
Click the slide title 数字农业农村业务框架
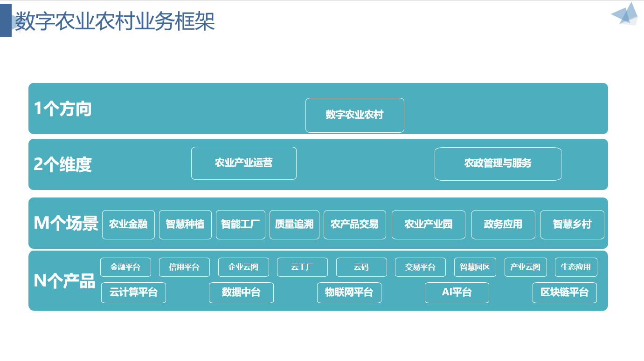pyautogui.click(x=115, y=22)
